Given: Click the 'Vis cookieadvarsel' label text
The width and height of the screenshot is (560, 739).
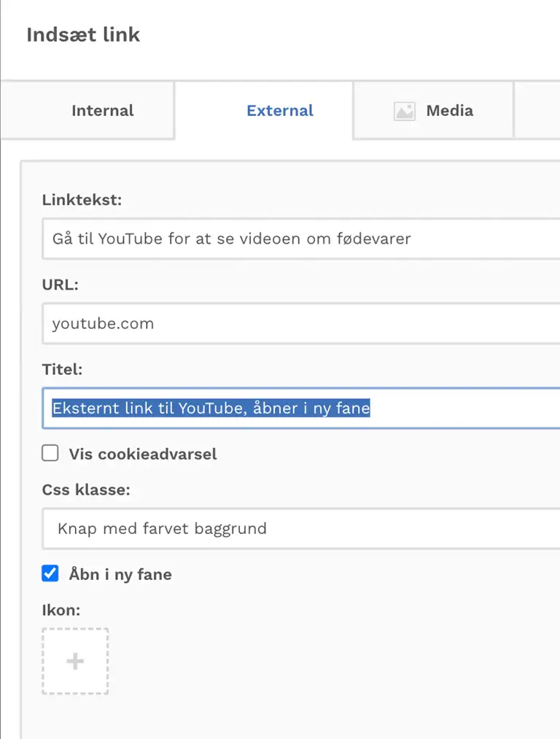Looking at the screenshot, I should 143,454.
